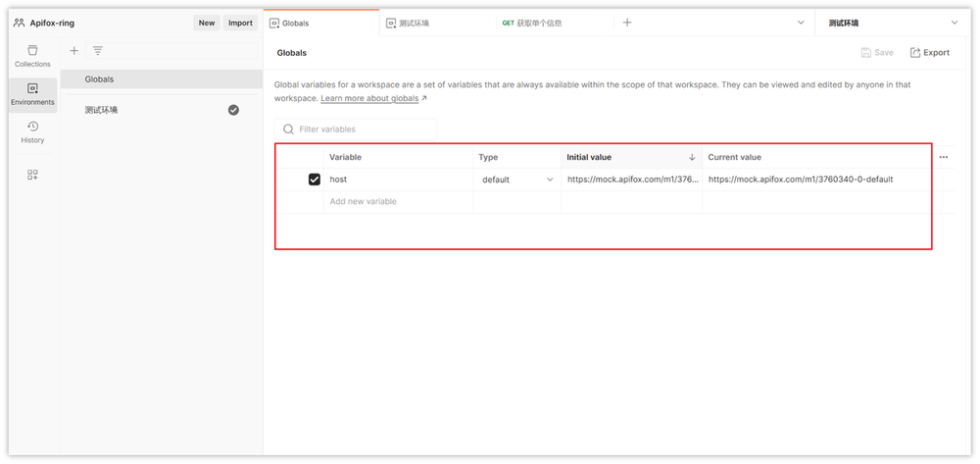Viewport: 980px width, 464px height.
Task: Open the Type dropdown for host variable
Action: coord(517,180)
